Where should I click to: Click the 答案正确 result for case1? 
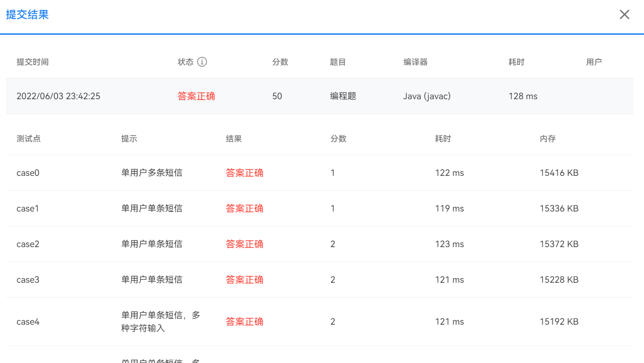pos(244,208)
